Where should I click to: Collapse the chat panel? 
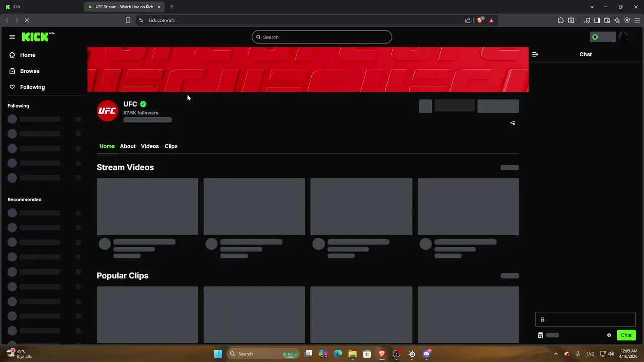click(535, 54)
